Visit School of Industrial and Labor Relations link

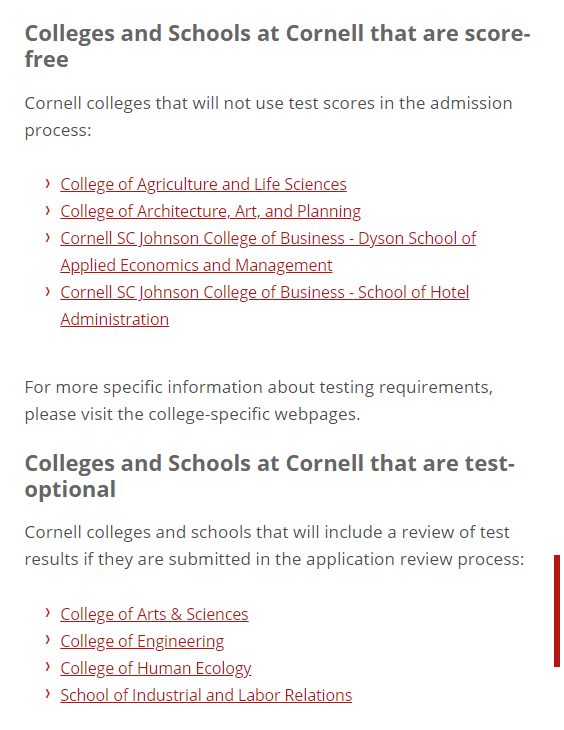tap(206, 695)
